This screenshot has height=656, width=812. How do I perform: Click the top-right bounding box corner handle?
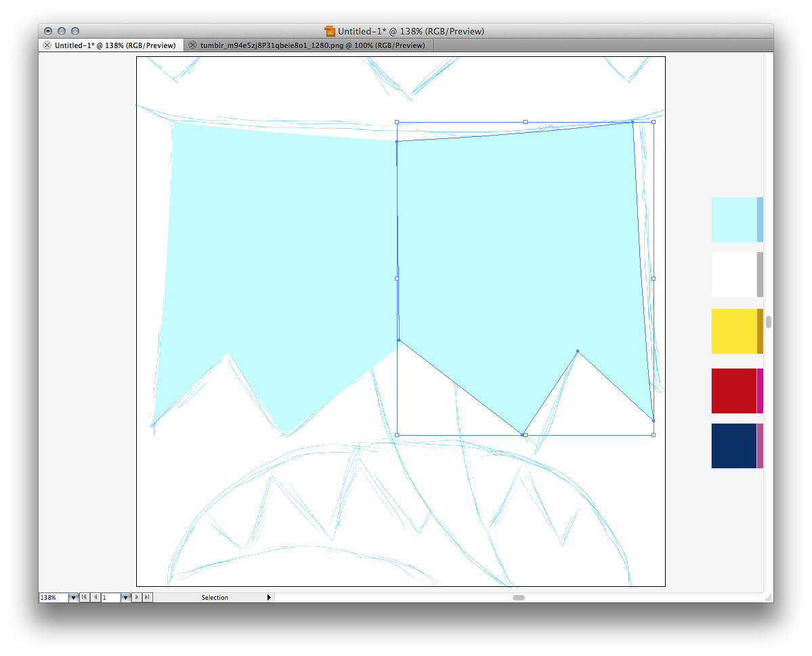click(654, 122)
